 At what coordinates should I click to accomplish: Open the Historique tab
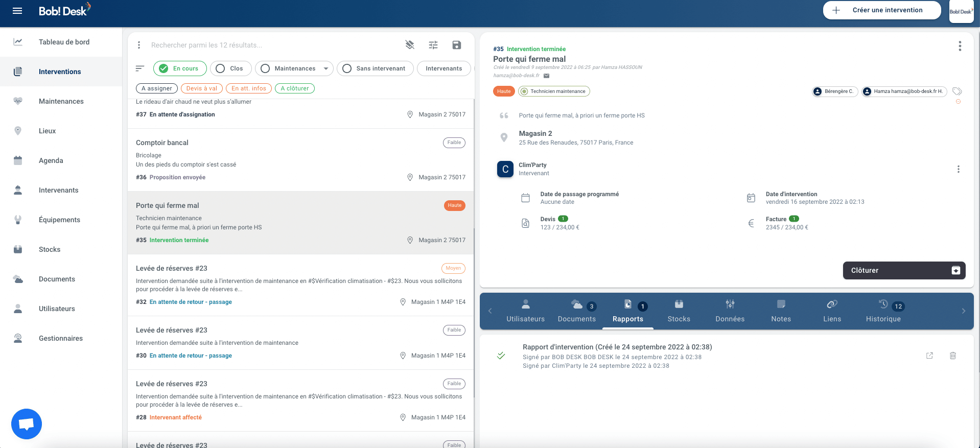pyautogui.click(x=883, y=311)
